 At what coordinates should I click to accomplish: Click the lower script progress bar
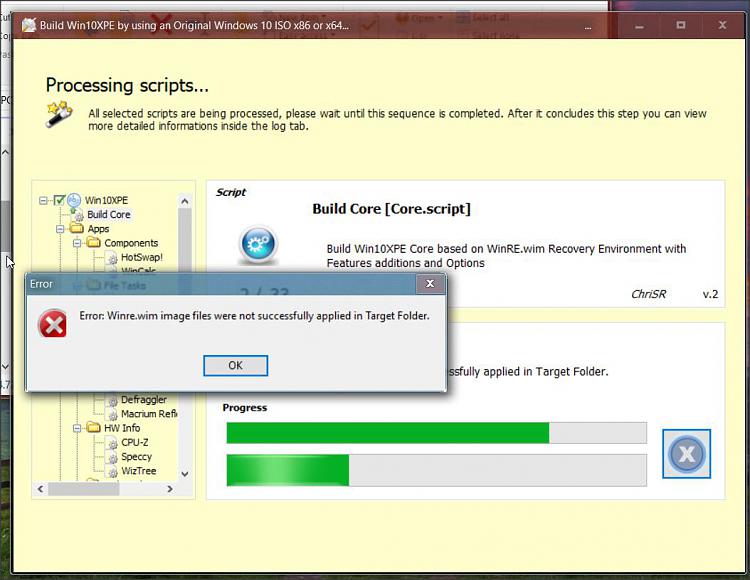point(437,470)
